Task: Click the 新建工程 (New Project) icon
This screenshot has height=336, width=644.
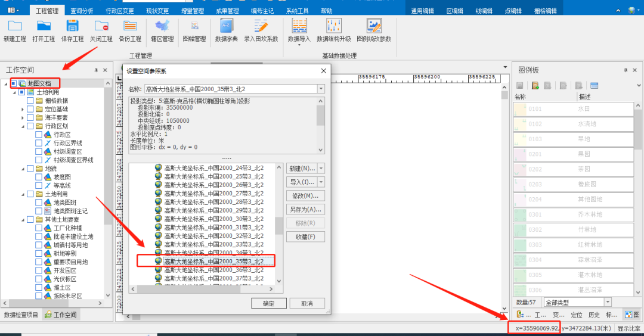Action: (x=15, y=26)
